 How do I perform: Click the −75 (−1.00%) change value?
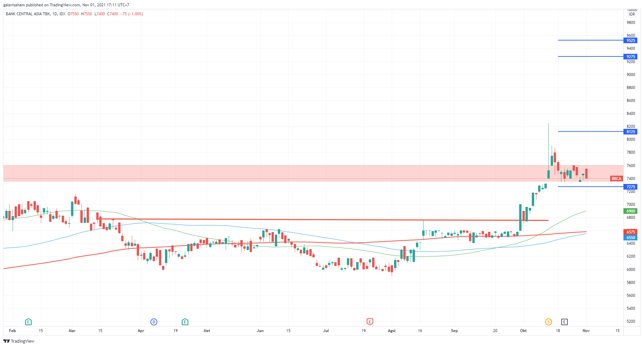pos(131,14)
